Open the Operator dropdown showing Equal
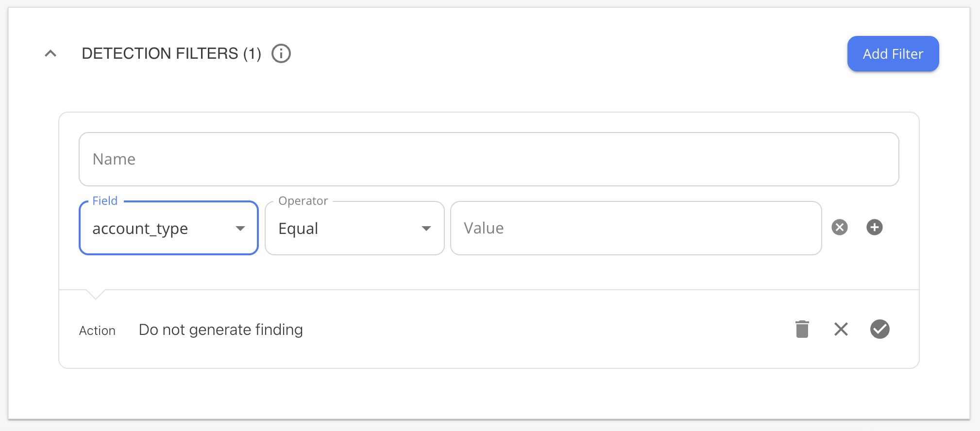 (355, 228)
